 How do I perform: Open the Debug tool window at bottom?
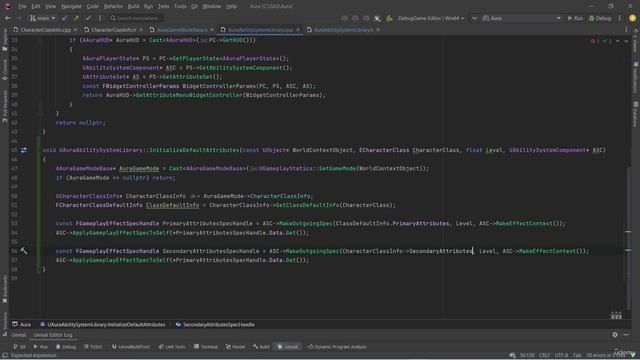66,347
